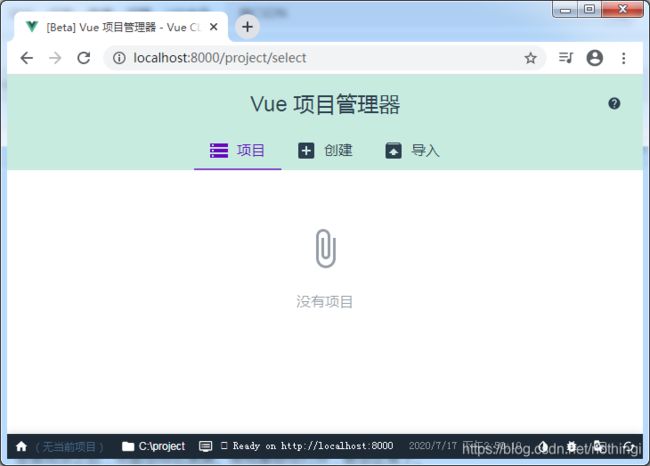This screenshot has height=466, width=650.
Task: Open the log console icon in the status bar
Action: point(206,447)
